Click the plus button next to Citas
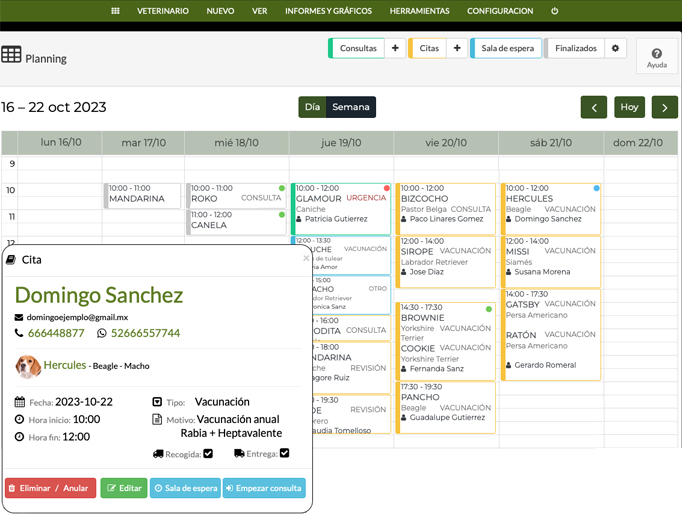Image resolution: width=682 pixels, height=518 pixels. tap(457, 48)
